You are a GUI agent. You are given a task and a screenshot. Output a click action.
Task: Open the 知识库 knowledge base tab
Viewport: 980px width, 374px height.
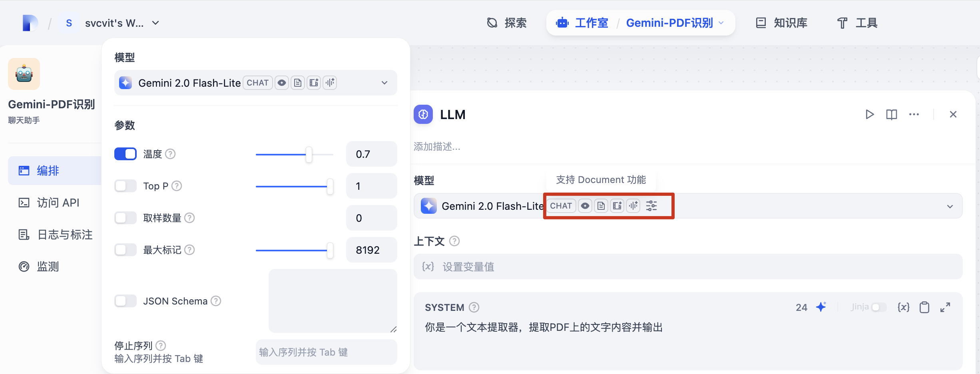point(781,23)
